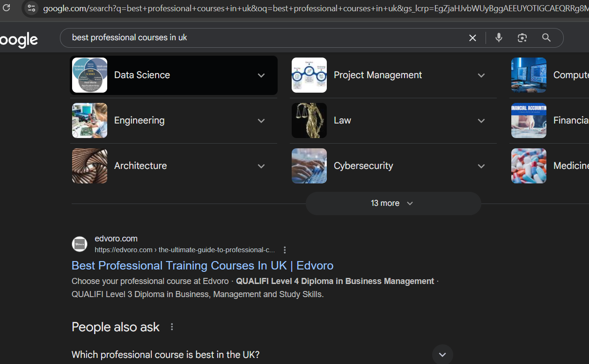Screen dimensions: 589x364
Task: Click the magnifying glass search icon
Action: click(546, 38)
